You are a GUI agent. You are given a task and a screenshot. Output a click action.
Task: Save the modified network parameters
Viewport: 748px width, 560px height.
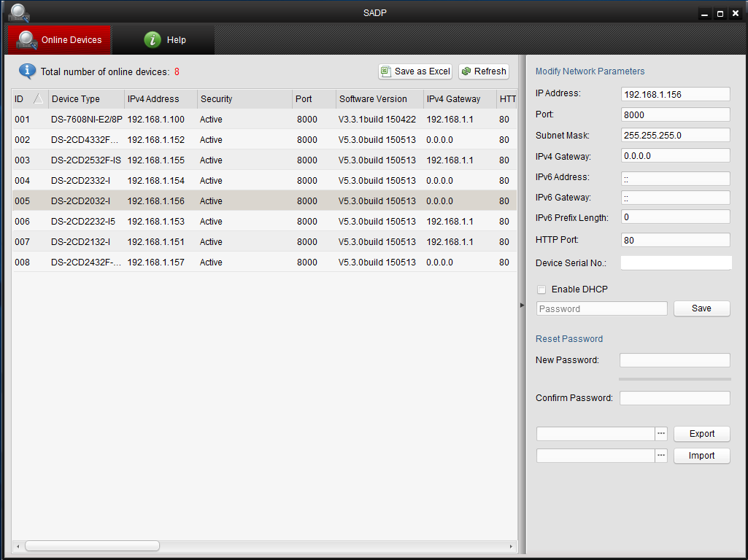coord(701,308)
